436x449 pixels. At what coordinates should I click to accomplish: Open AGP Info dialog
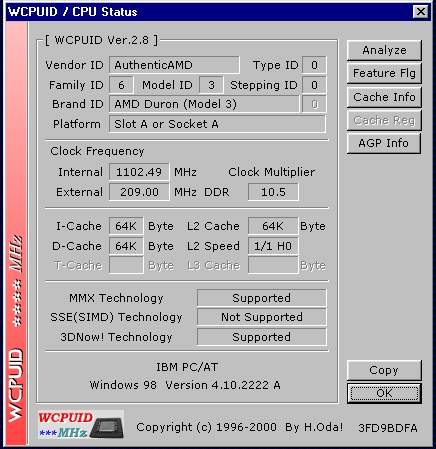384,143
